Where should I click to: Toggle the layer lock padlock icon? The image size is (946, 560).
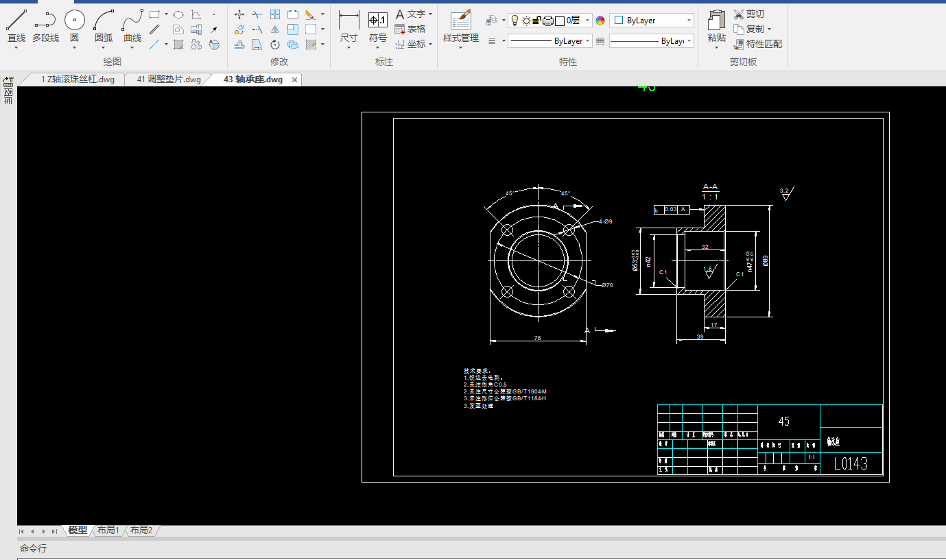pyautogui.click(x=537, y=21)
